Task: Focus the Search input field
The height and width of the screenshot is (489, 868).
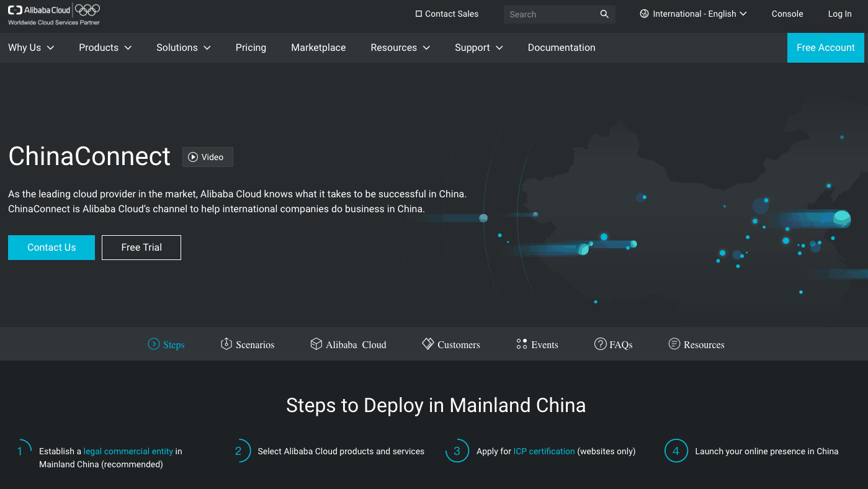Action: point(552,14)
